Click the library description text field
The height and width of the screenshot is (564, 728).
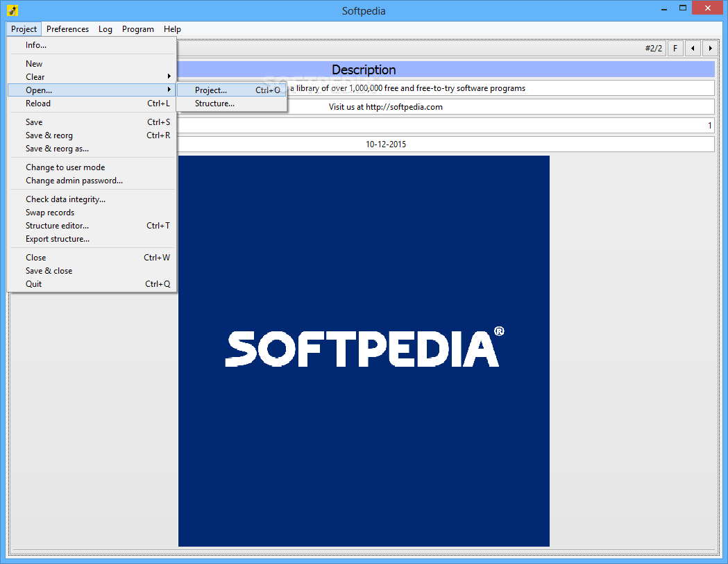click(500, 88)
